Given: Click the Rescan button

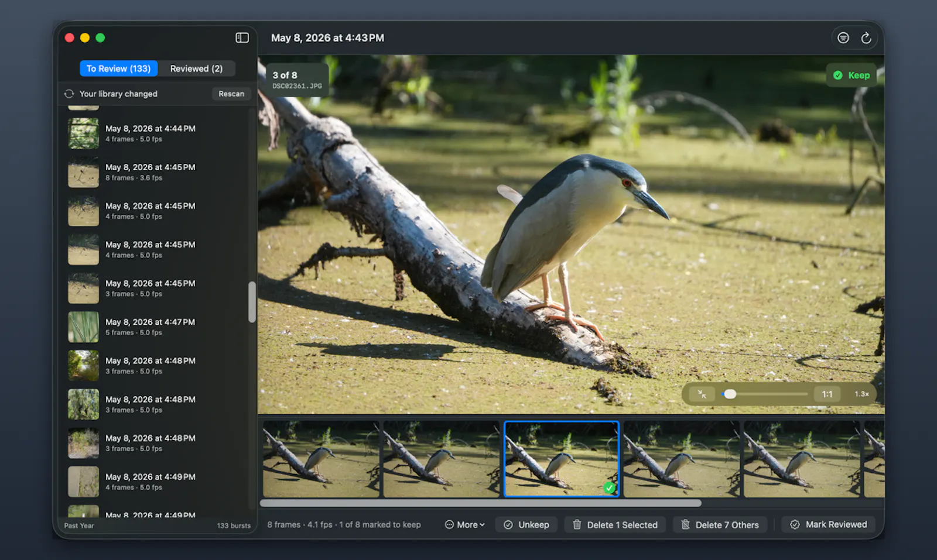Looking at the screenshot, I should (231, 94).
